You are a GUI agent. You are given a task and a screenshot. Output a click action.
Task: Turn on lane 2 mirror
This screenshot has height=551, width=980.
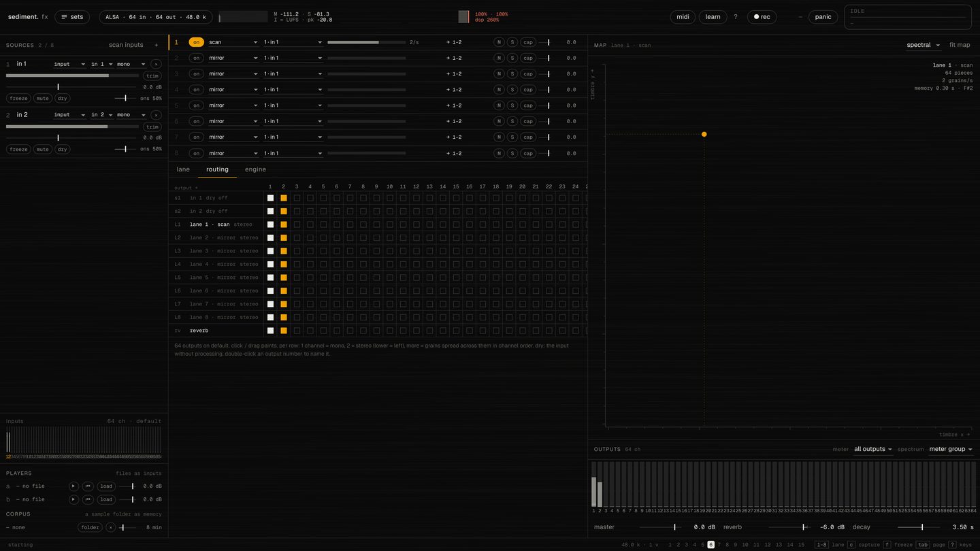tap(196, 58)
